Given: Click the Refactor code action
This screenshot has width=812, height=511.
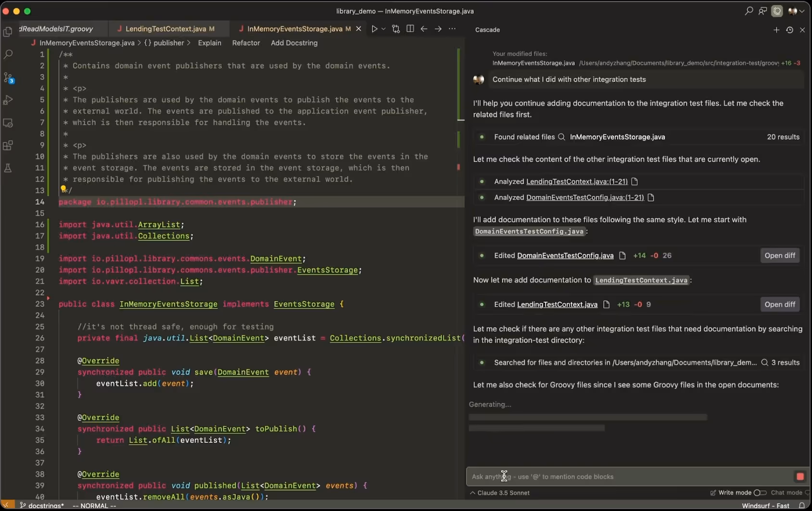Looking at the screenshot, I should pyautogui.click(x=246, y=43).
